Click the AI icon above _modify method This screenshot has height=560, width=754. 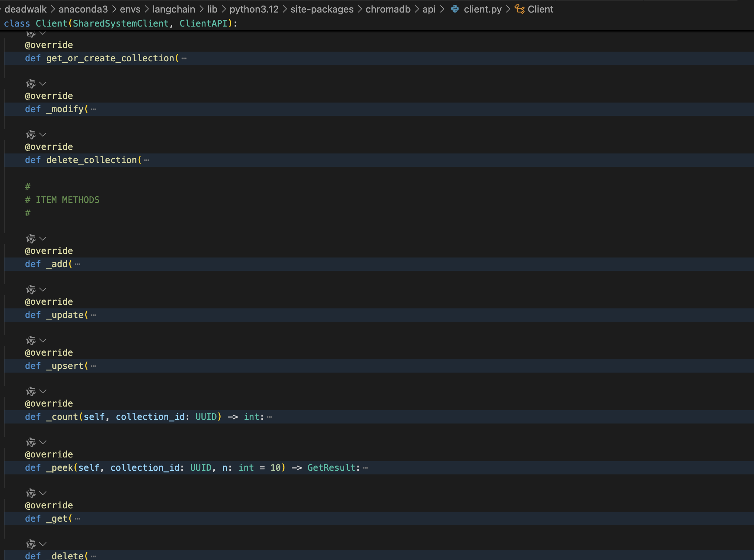click(31, 84)
